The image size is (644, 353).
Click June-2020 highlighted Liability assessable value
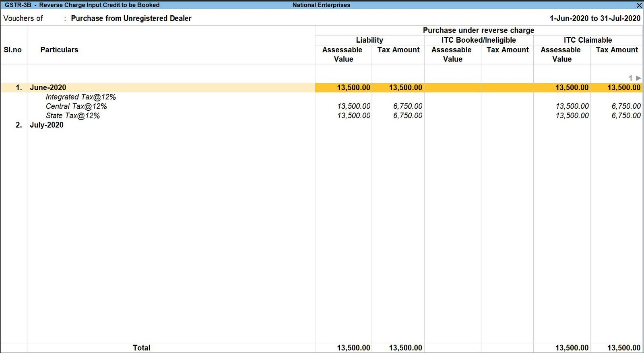click(353, 88)
